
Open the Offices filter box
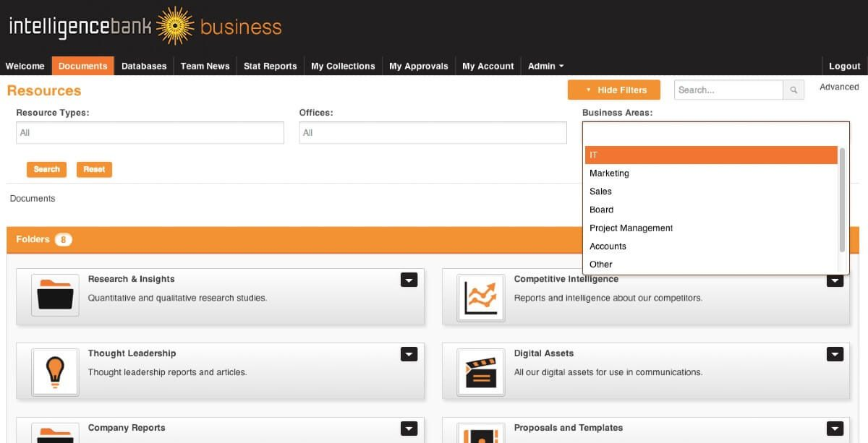click(x=433, y=132)
